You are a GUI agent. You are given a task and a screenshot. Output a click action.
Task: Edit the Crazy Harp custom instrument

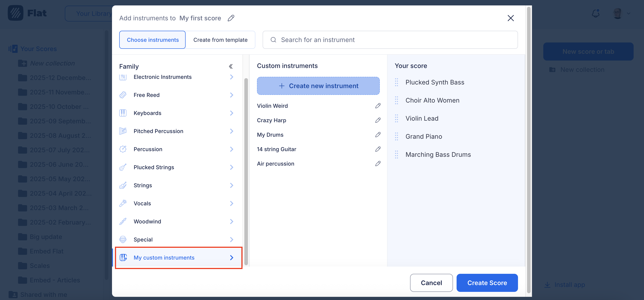tap(378, 120)
